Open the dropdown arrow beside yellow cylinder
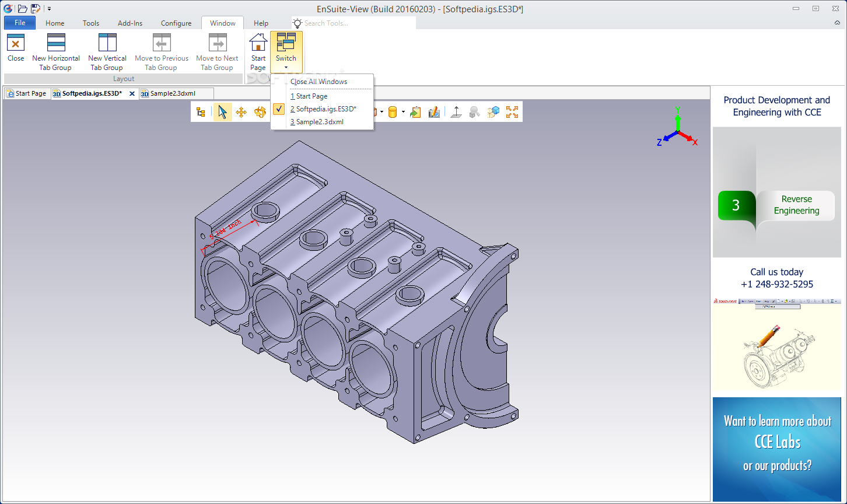847x504 pixels. (403, 112)
